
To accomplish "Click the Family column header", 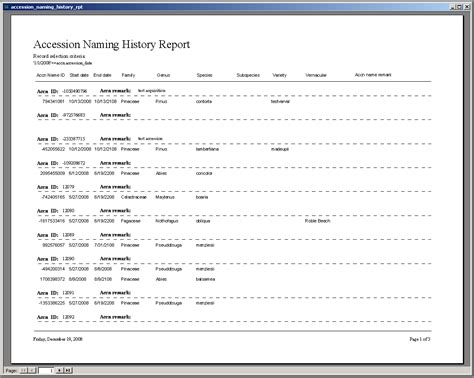I will coord(128,75).
